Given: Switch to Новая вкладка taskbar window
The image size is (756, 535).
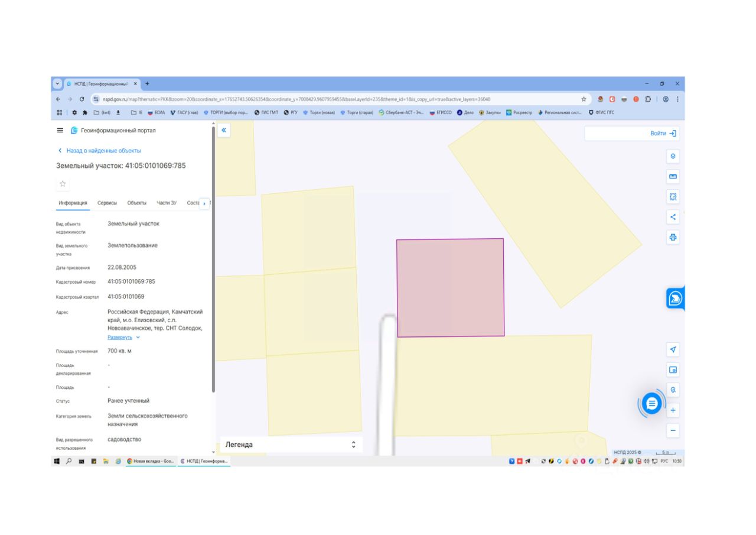Looking at the screenshot, I should (x=151, y=461).
